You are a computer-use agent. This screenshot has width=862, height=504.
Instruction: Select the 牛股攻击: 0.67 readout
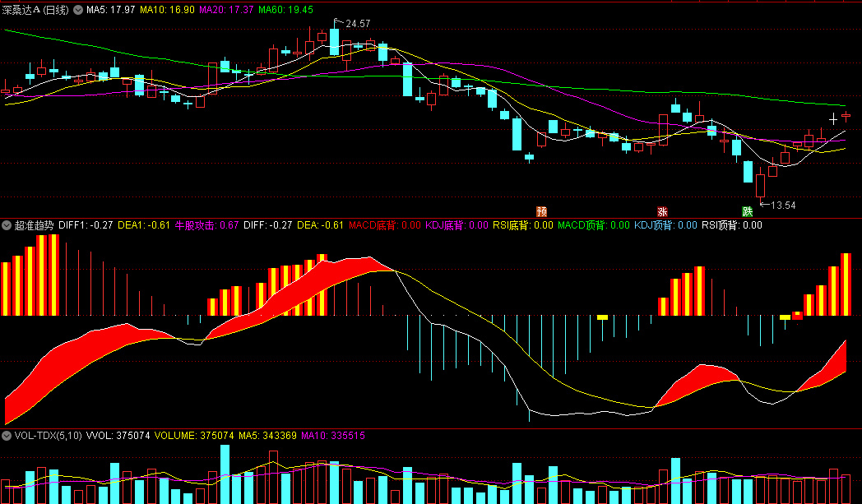tap(206, 225)
